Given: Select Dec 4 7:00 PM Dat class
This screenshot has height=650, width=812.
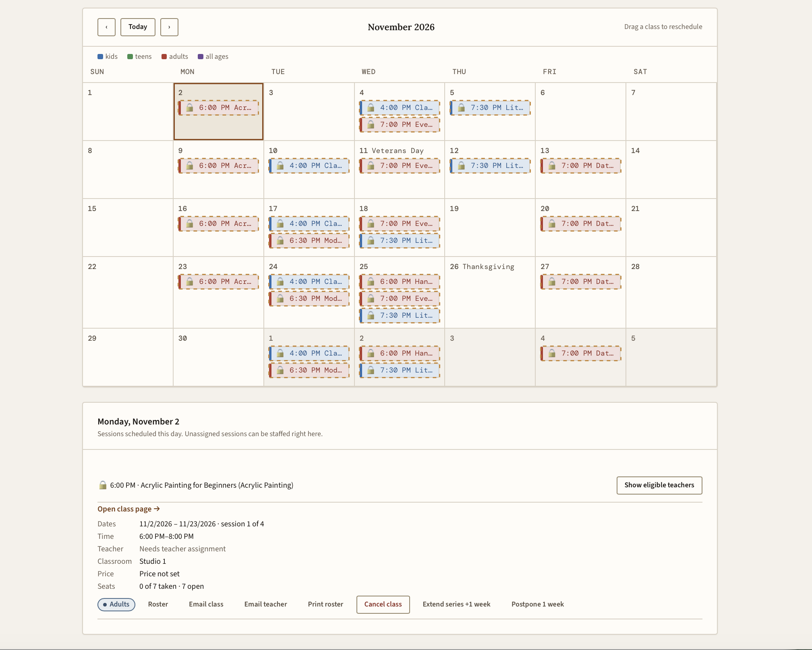Looking at the screenshot, I should pos(581,353).
